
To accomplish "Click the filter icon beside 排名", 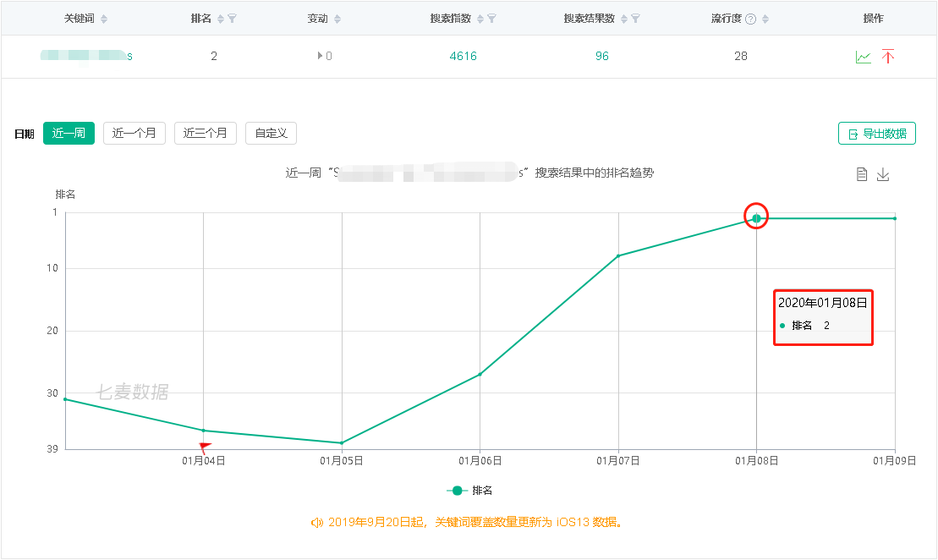I will pos(233,19).
